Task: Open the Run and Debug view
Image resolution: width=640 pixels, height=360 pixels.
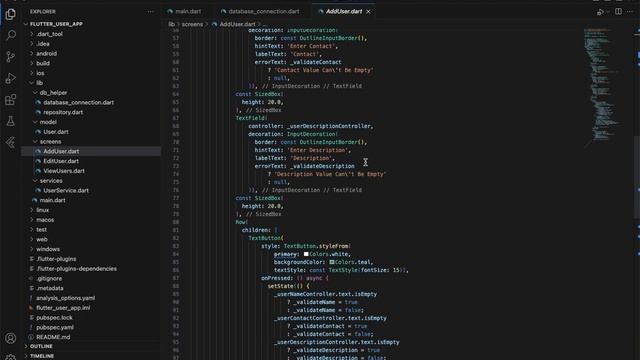Action: (11, 78)
